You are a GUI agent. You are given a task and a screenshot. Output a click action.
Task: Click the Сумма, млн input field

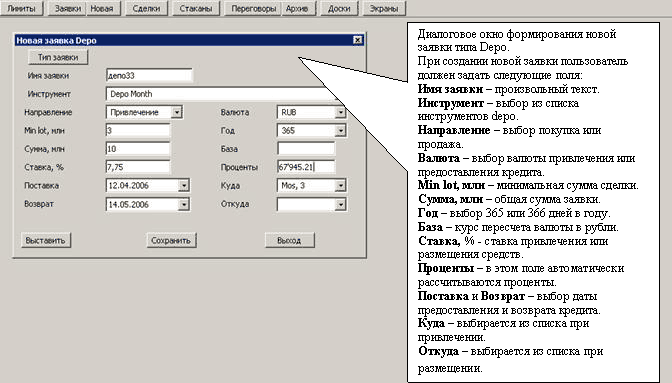pos(138,149)
